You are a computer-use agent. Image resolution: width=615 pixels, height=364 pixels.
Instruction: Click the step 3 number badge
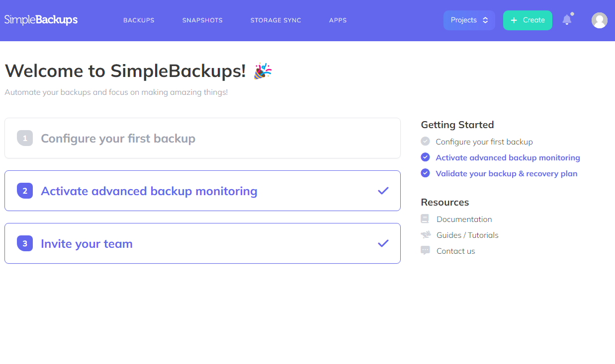coord(25,243)
